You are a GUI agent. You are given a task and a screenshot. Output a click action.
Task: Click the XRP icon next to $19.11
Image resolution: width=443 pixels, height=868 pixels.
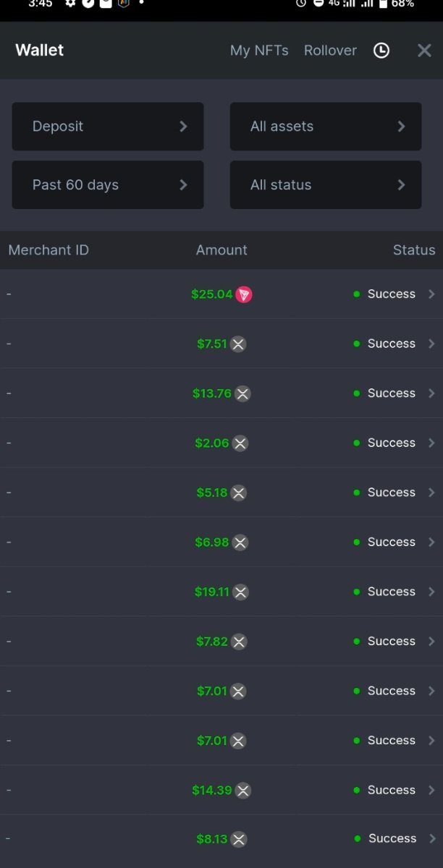tap(240, 592)
